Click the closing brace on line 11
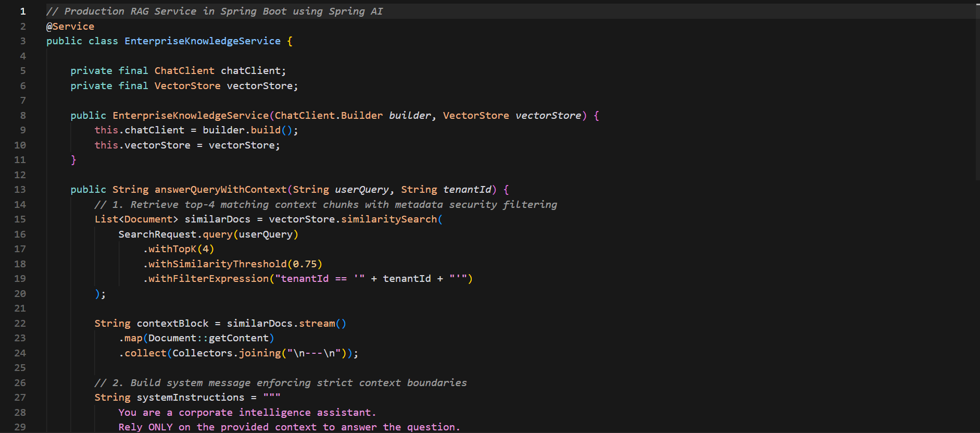The height and width of the screenshot is (433, 980). pyautogui.click(x=73, y=160)
